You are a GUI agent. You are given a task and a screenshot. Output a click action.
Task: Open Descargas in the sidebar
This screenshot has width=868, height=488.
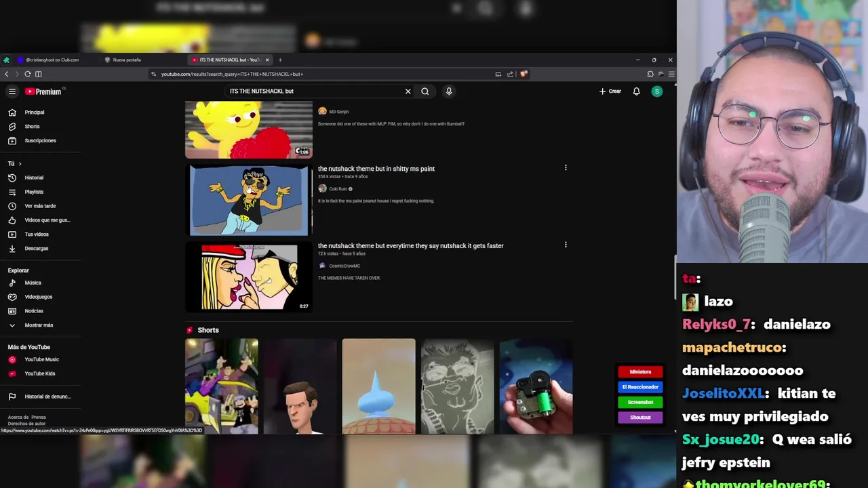click(37, 249)
